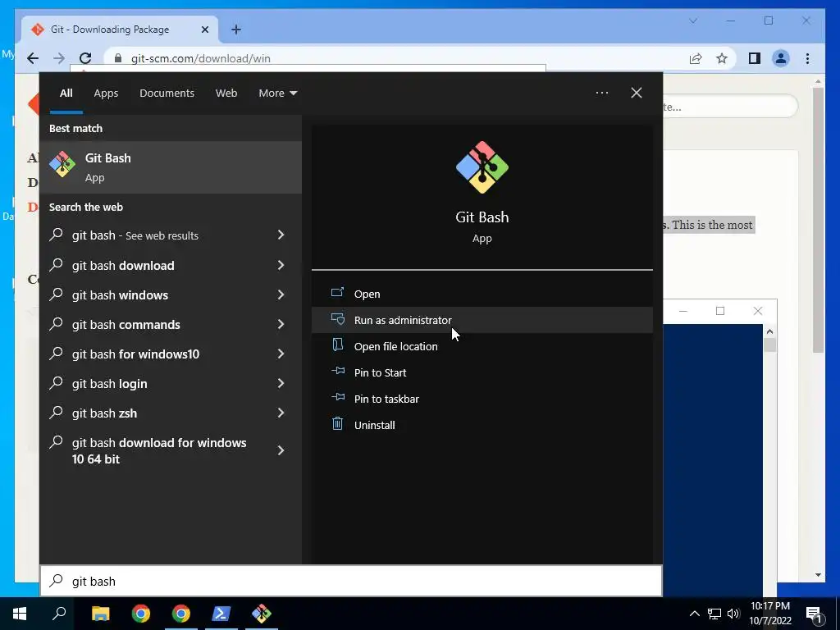Click the 'git bash' search input box

[x=351, y=582]
